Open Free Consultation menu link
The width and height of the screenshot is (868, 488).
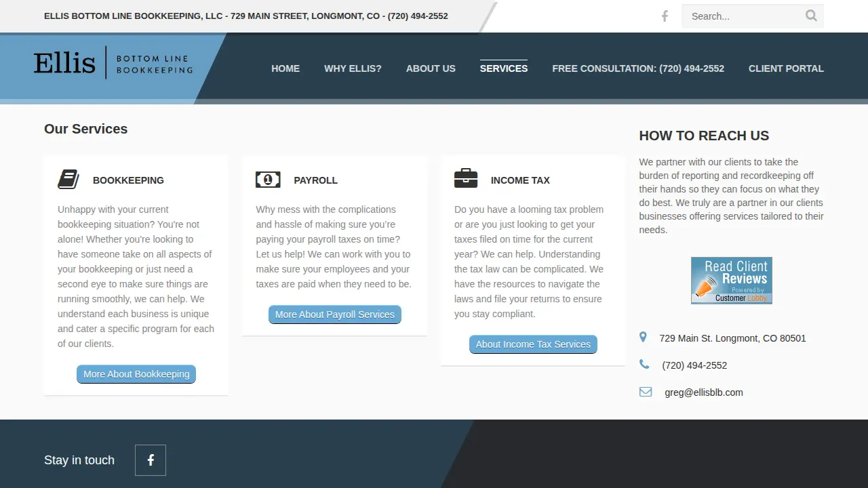coord(638,68)
